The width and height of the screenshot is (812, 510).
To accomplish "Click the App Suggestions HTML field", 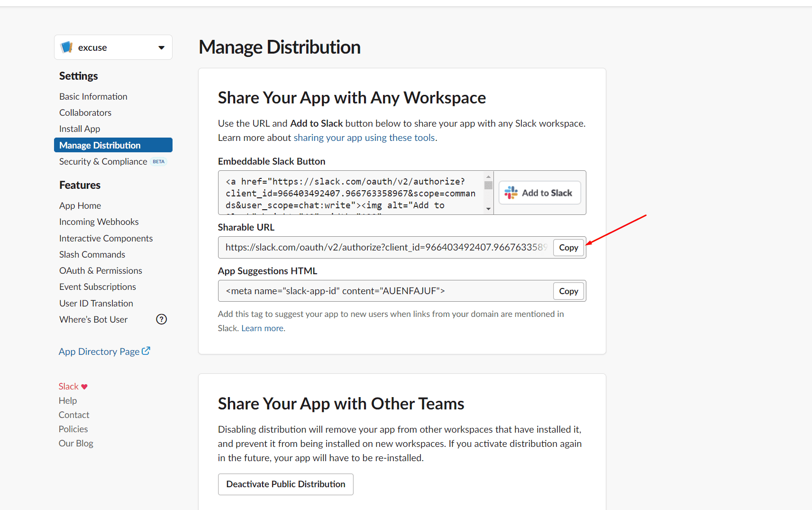I will pyautogui.click(x=386, y=291).
